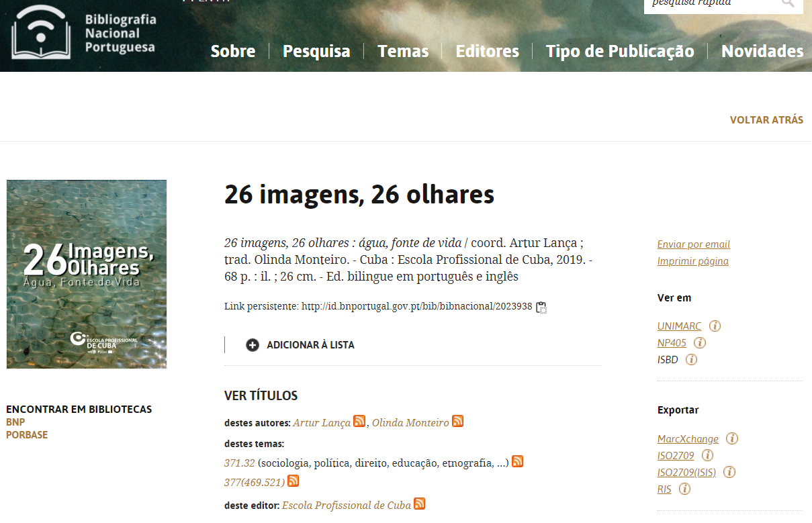This screenshot has height=523, width=812.
Task: Click the Bibliografia Nacional Portuguesa logo
Action: coord(83,32)
